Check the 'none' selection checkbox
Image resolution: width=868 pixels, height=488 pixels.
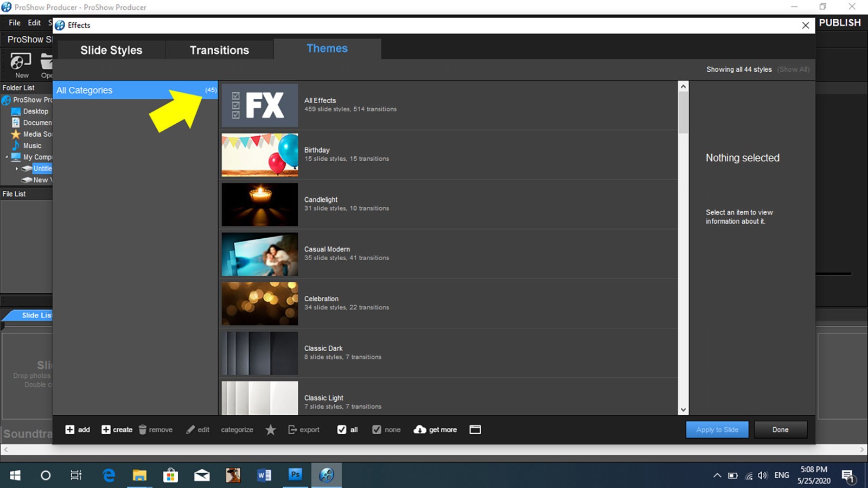376,429
